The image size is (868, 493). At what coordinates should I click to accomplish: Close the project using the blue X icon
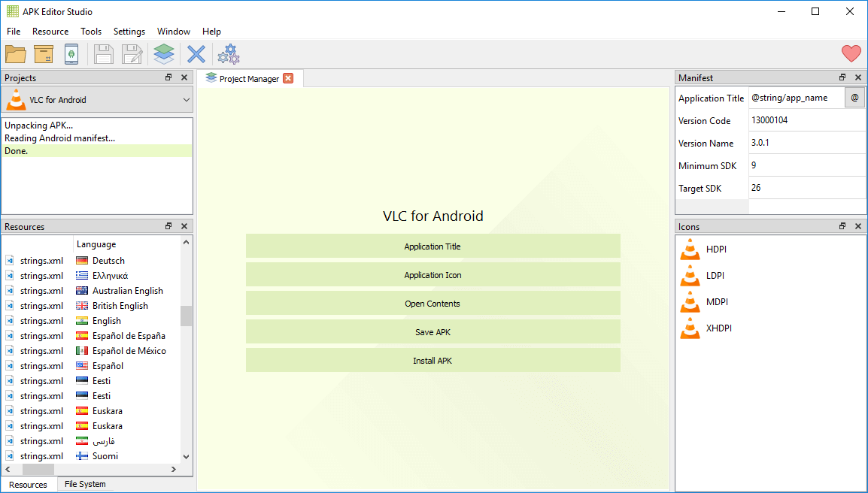195,53
